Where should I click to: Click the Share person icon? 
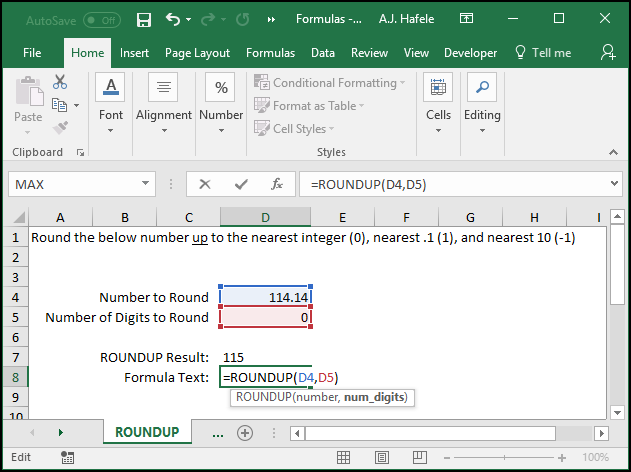coord(608,52)
